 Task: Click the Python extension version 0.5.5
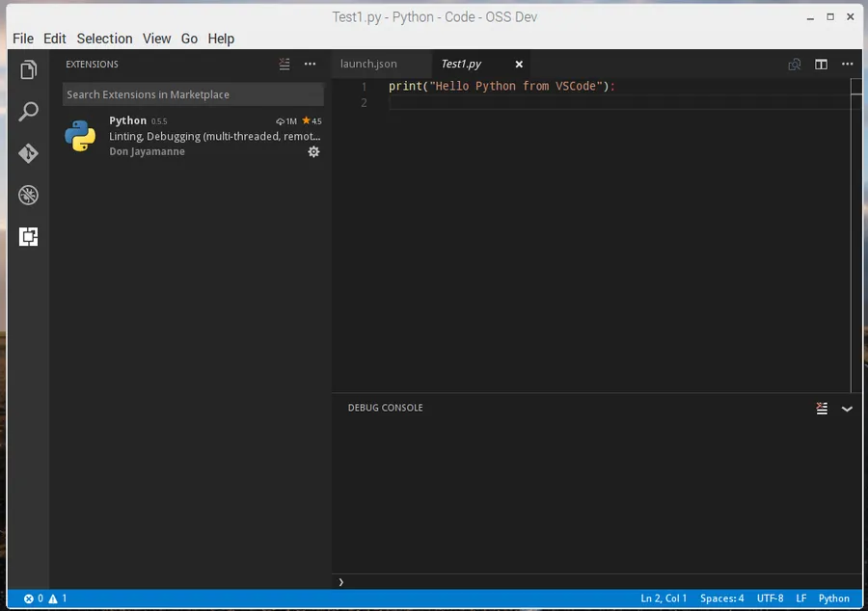[x=159, y=121]
